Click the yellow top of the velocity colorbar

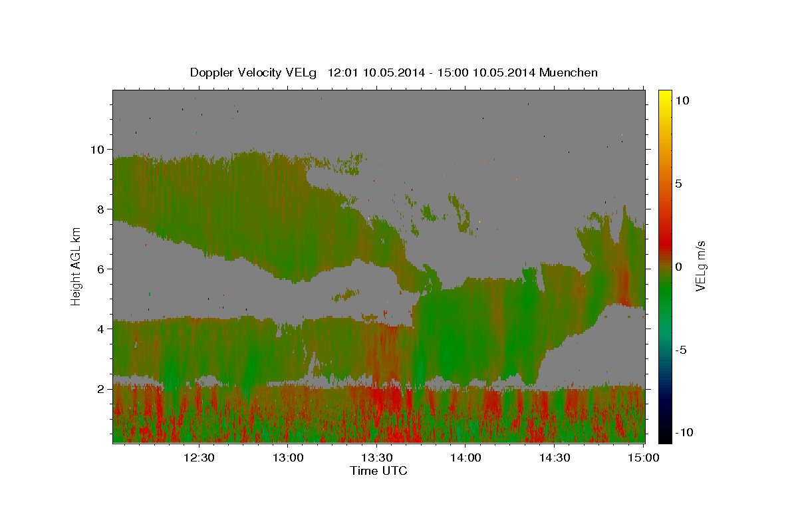click(664, 98)
